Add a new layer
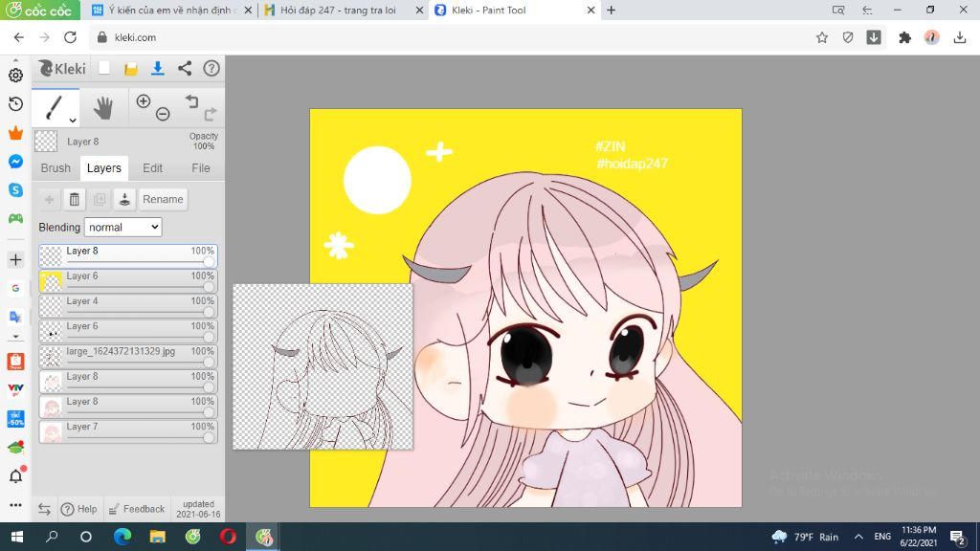The image size is (980, 551). (x=49, y=199)
